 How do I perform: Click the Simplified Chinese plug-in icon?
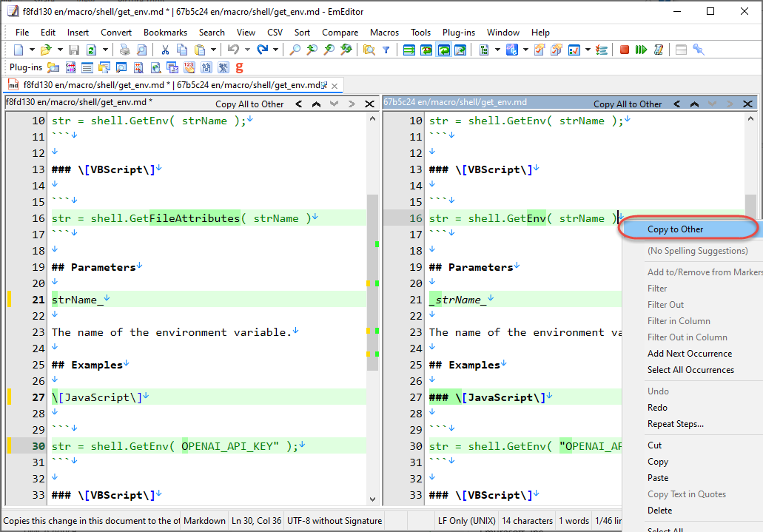[x=206, y=67]
